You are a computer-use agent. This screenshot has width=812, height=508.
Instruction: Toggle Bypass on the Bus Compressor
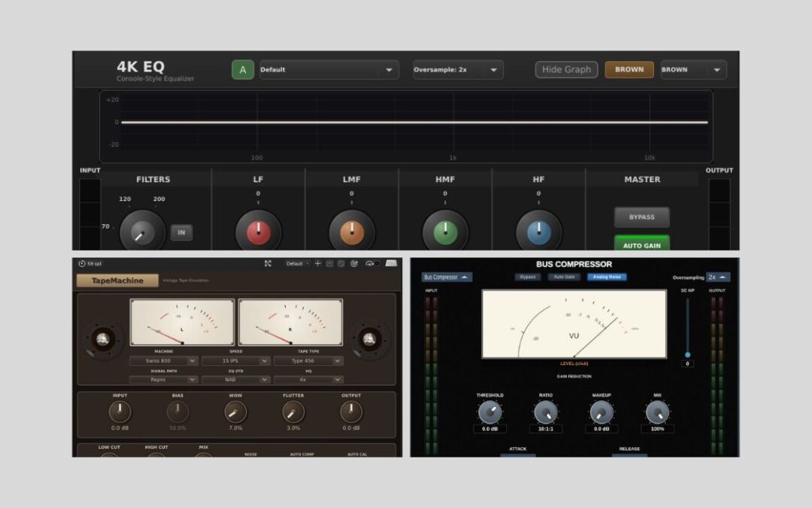pyautogui.click(x=527, y=277)
